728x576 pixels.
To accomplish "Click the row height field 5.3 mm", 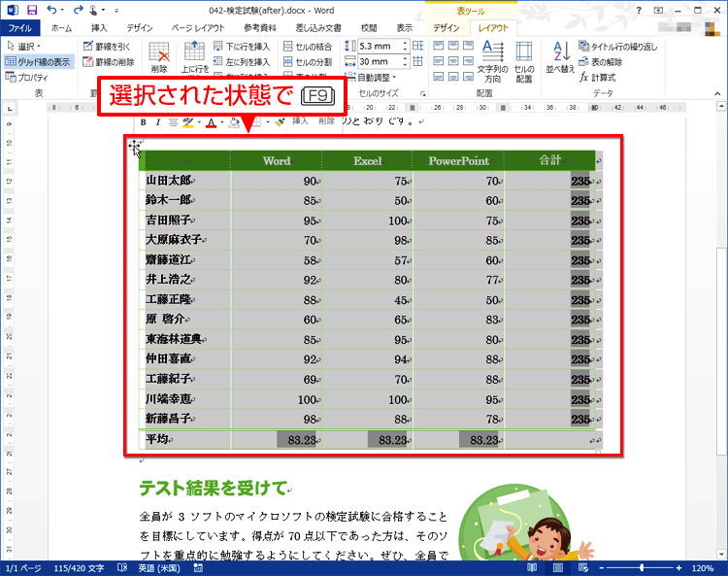I will click(380, 46).
